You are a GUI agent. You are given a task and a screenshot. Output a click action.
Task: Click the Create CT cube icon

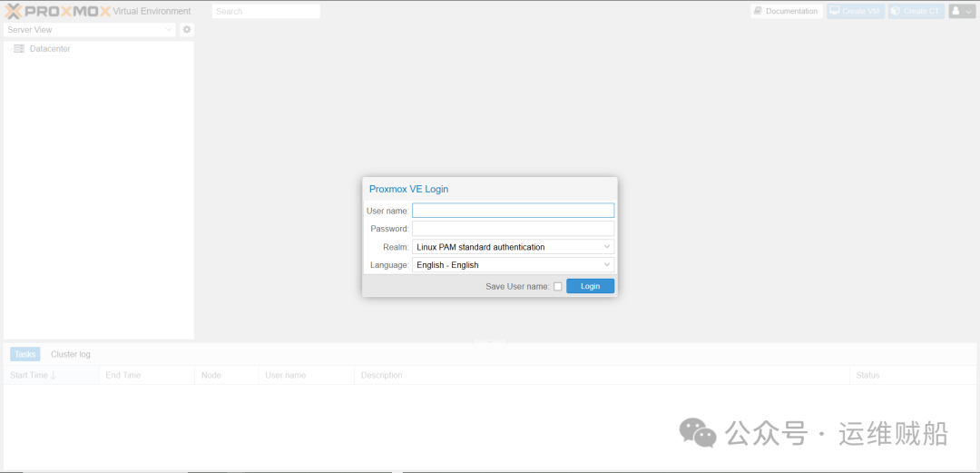pos(896,11)
